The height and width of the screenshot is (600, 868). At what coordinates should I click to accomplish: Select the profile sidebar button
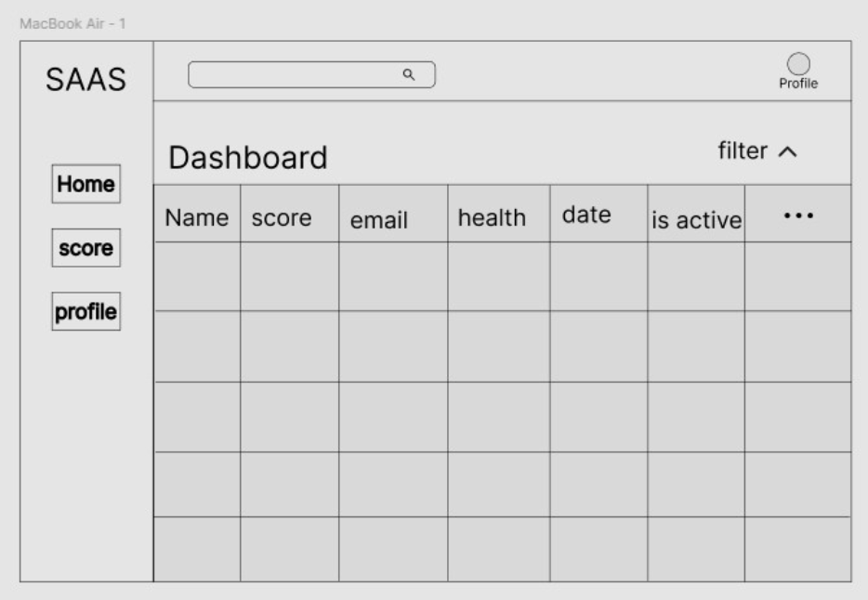[85, 311]
